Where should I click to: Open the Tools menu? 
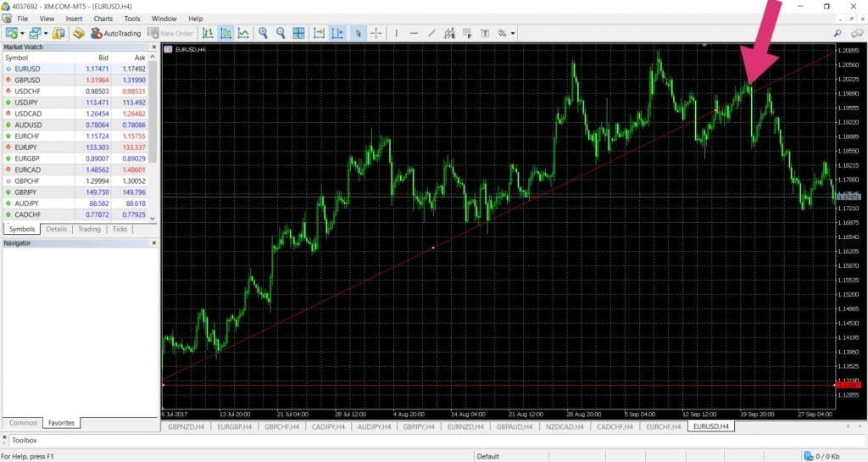131,19
